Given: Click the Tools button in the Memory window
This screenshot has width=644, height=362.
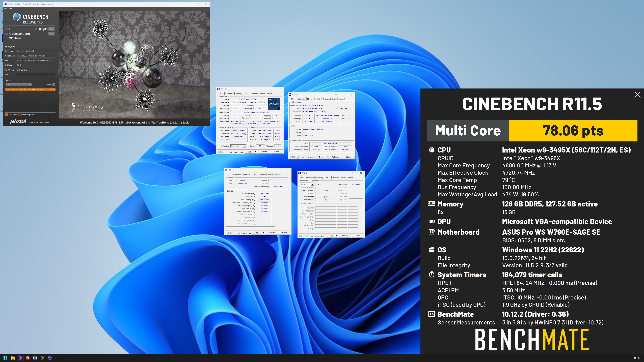Looking at the screenshot, I should (x=257, y=233).
